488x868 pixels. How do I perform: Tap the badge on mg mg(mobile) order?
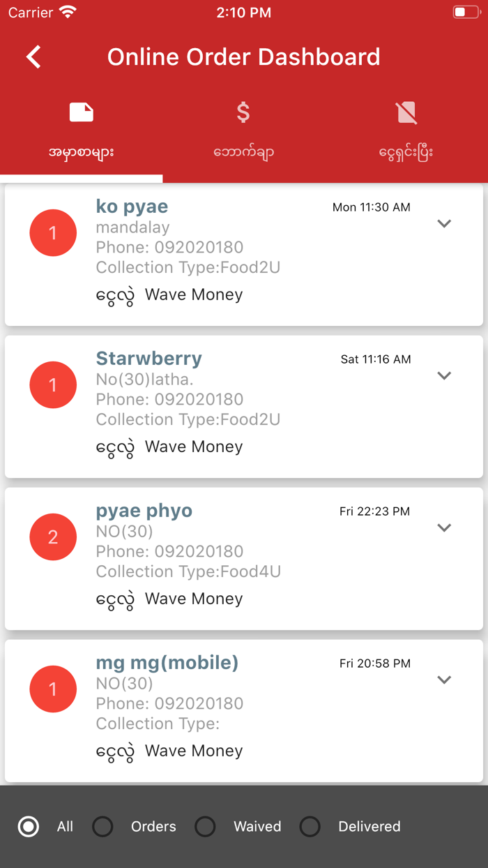click(53, 689)
